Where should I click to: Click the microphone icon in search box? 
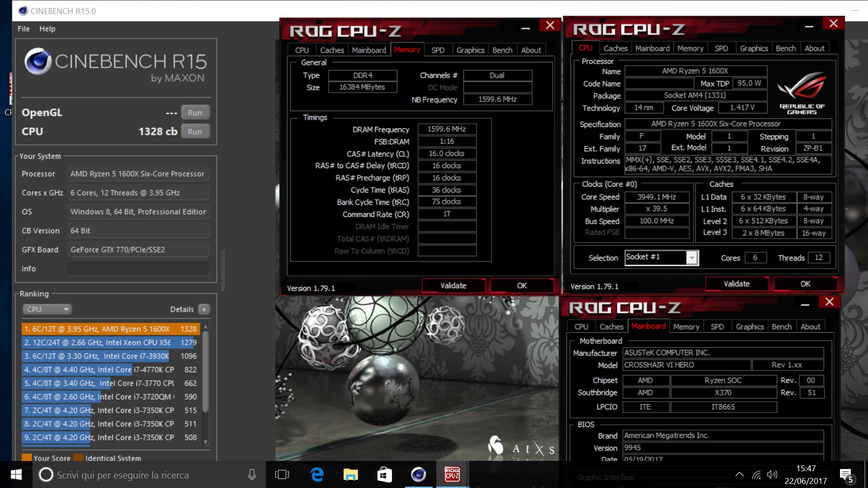252,475
